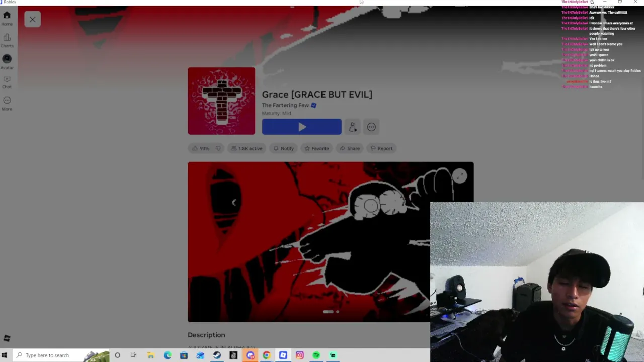Turn on Notify for this game

(283, 148)
